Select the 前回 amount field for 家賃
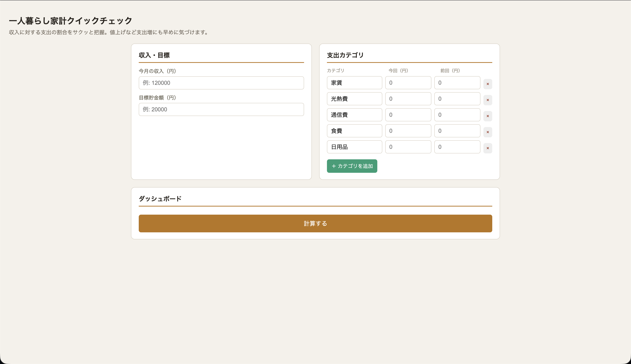This screenshot has height=364, width=631. coord(457,83)
